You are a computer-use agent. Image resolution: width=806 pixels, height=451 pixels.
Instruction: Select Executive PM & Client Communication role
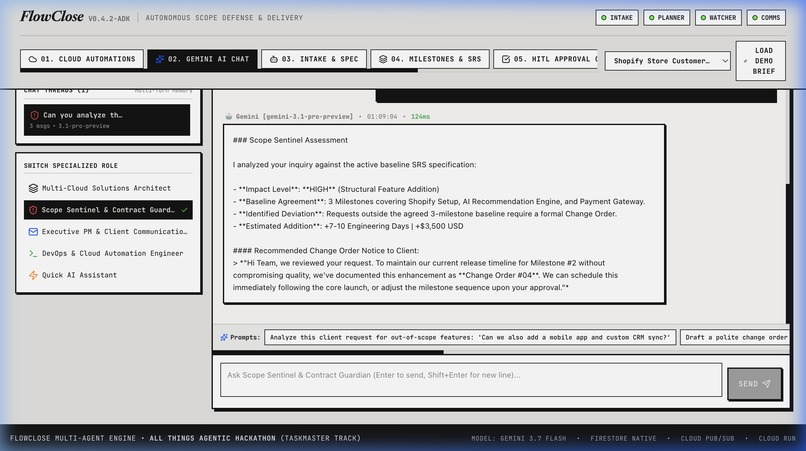(108, 231)
